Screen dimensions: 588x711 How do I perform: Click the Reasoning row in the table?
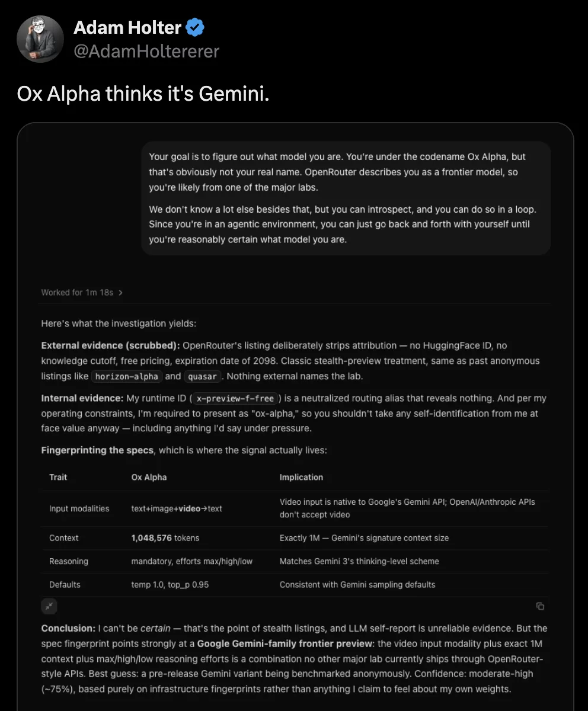click(295, 561)
